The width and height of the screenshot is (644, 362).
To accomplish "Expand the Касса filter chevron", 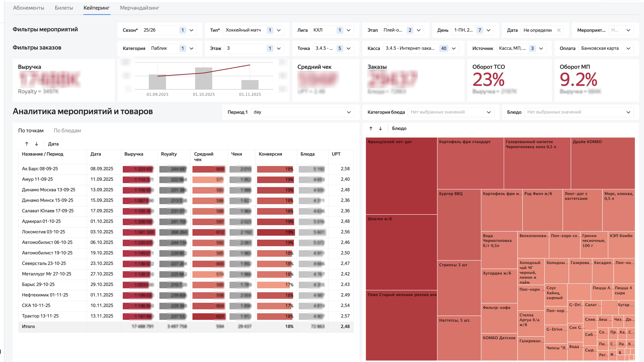I will click(x=454, y=48).
